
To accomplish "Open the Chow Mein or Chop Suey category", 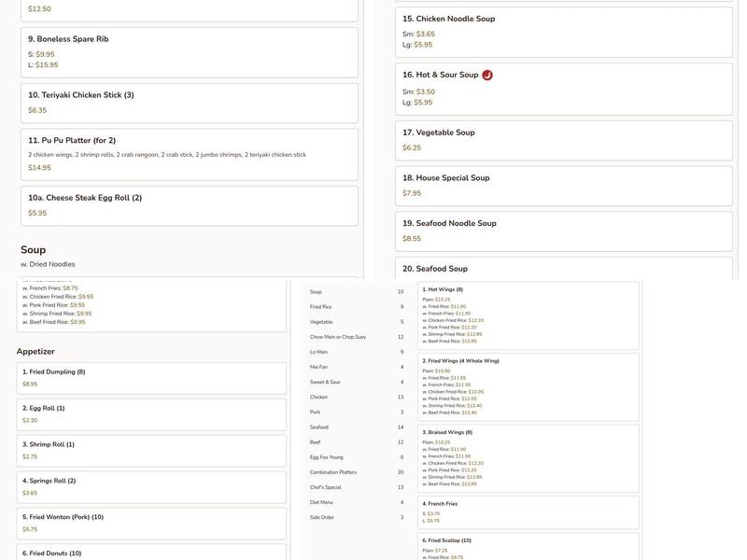I will [338, 337].
